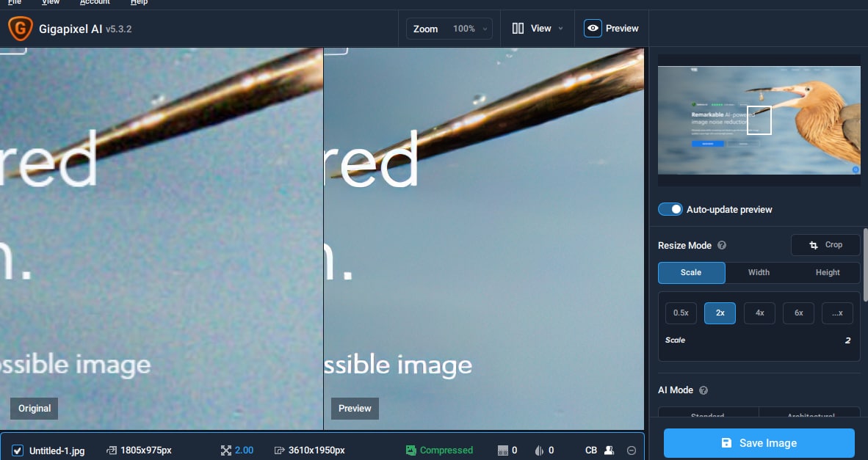The width and height of the screenshot is (868, 460).
Task: Click the noise suppression icon in file row
Action: coord(502,450)
